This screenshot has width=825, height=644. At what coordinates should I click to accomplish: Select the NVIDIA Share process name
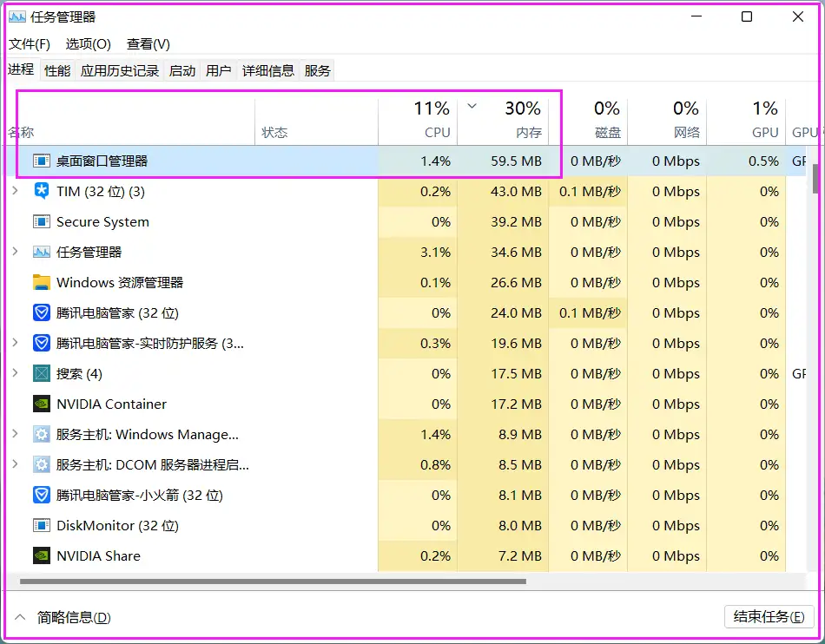click(x=98, y=555)
